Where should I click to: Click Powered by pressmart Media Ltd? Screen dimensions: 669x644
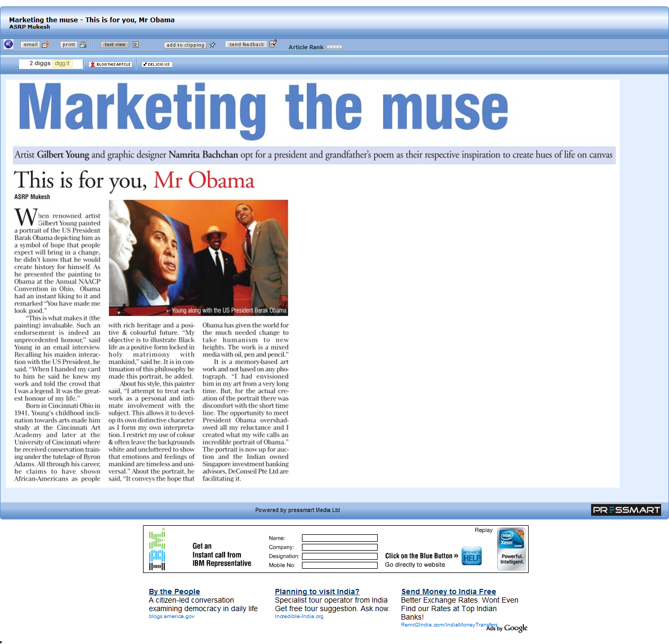click(x=298, y=510)
